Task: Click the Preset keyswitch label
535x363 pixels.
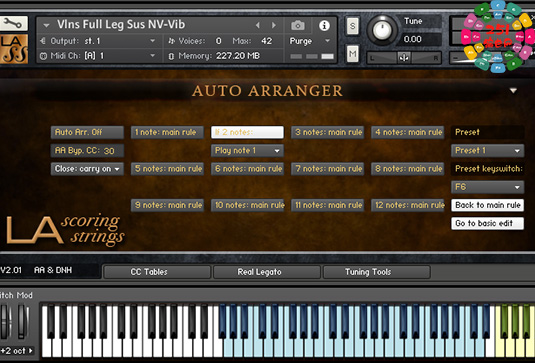Action: pos(489,169)
